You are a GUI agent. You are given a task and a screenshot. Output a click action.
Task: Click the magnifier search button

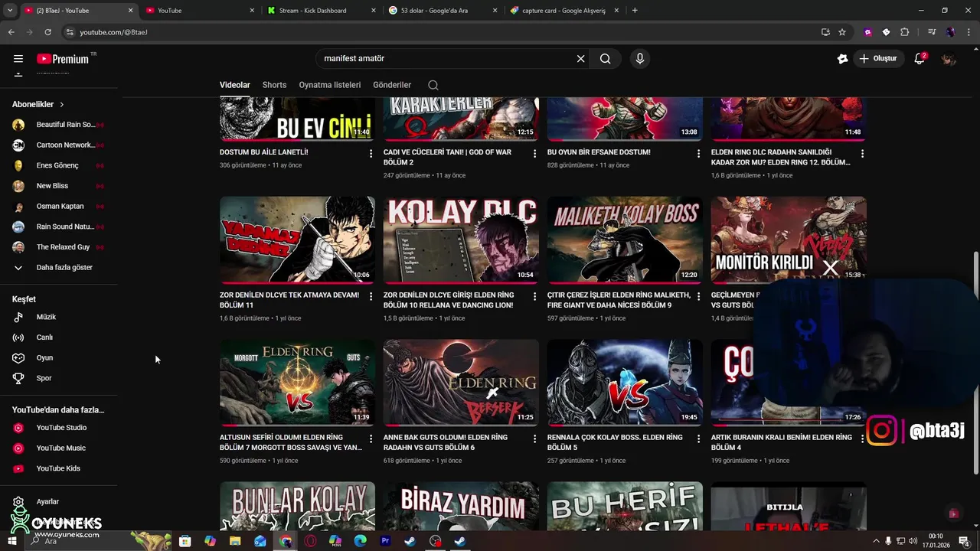coord(605,58)
